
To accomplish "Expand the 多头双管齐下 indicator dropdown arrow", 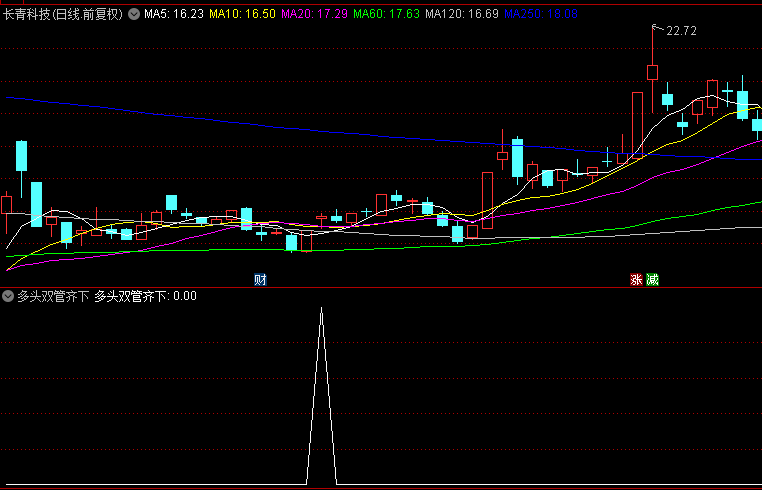I will [x=8, y=296].
